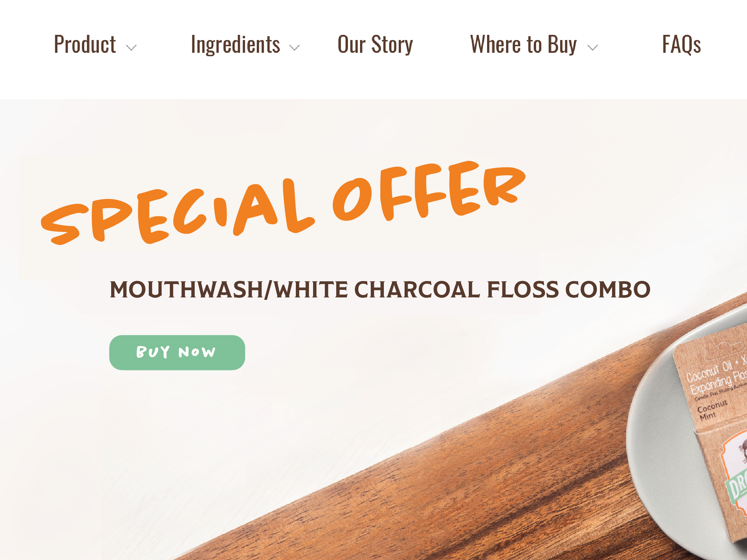Go to Our Story page

(375, 45)
